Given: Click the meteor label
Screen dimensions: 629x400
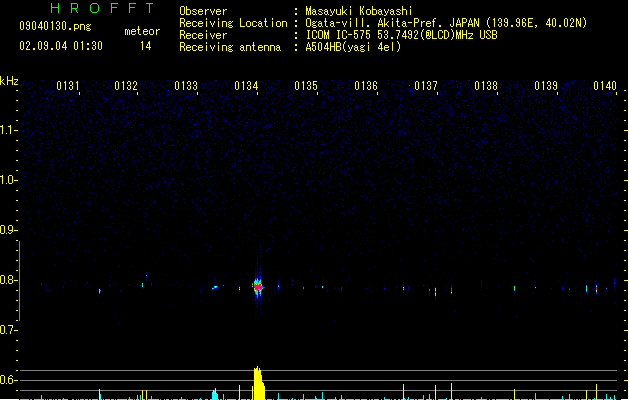Looking at the screenshot, I should tap(142, 31).
